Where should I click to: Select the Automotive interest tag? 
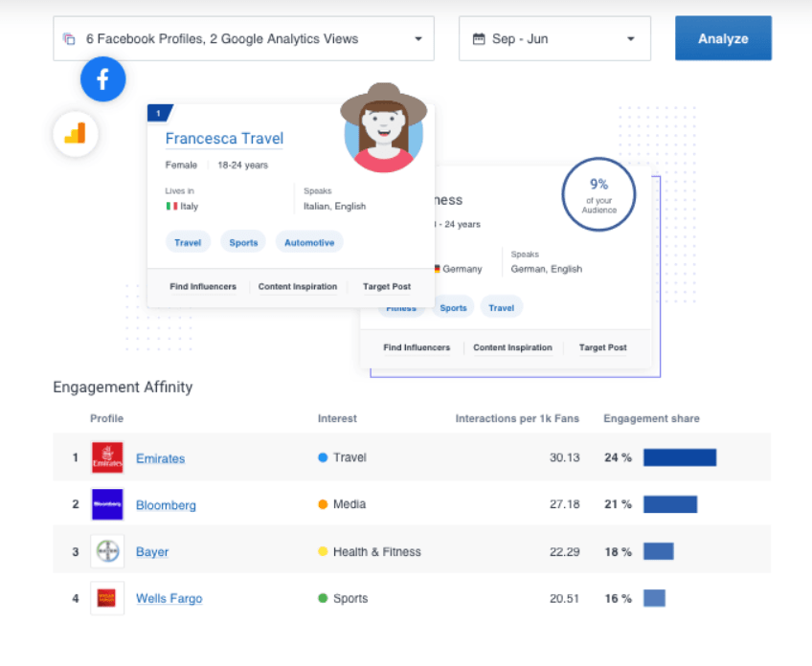(x=309, y=242)
